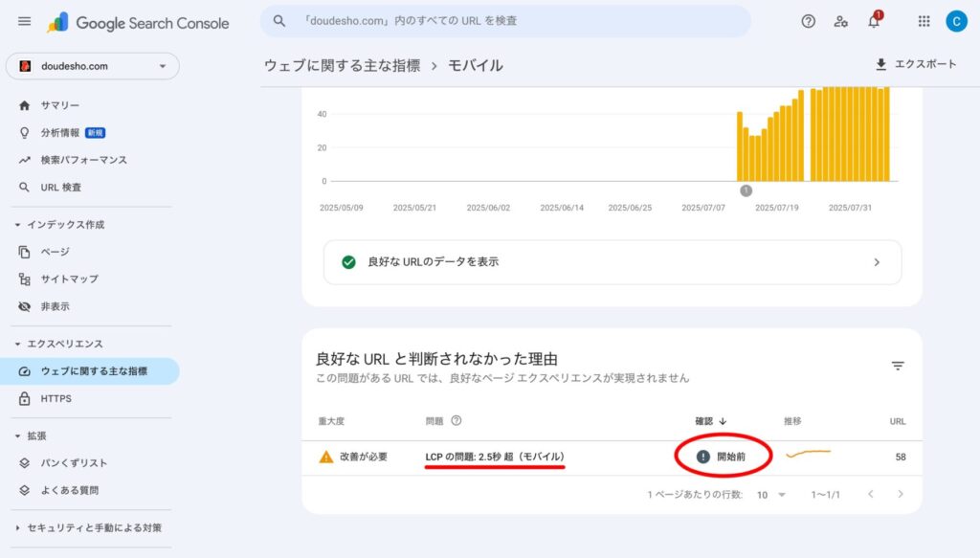Open the hamburger main menu
Screen dimensions: 980x558
click(x=24, y=22)
